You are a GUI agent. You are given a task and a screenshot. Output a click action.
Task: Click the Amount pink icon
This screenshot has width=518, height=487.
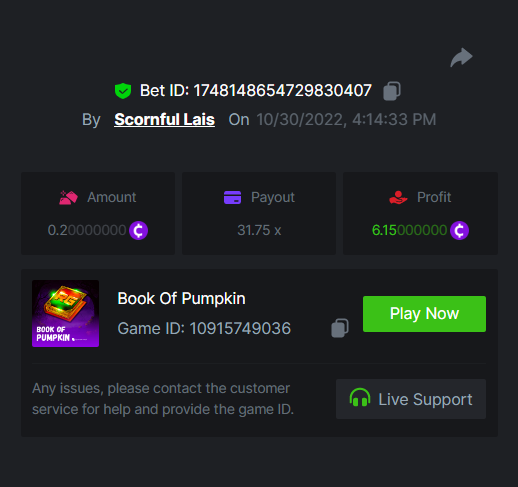pos(68,197)
